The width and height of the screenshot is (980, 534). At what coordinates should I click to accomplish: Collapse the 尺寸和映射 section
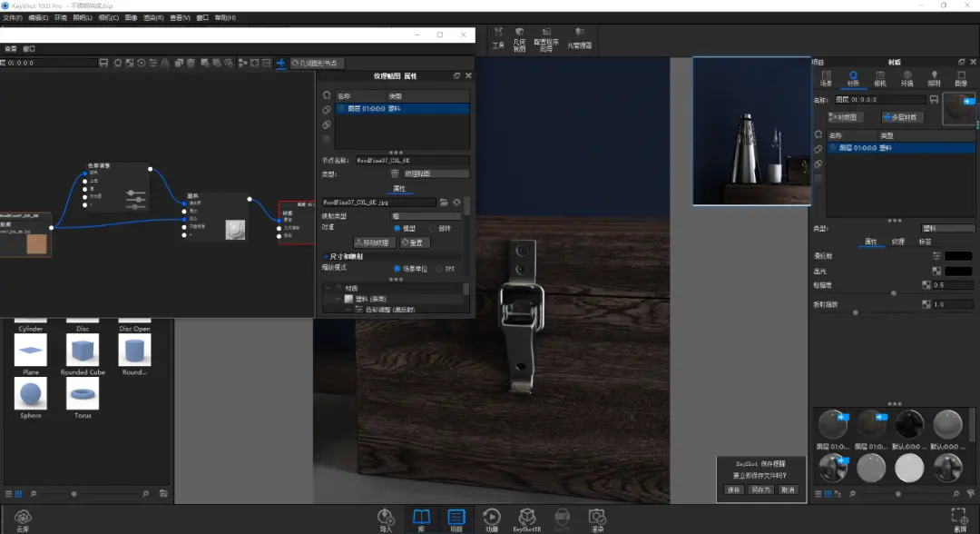tap(327, 257)
